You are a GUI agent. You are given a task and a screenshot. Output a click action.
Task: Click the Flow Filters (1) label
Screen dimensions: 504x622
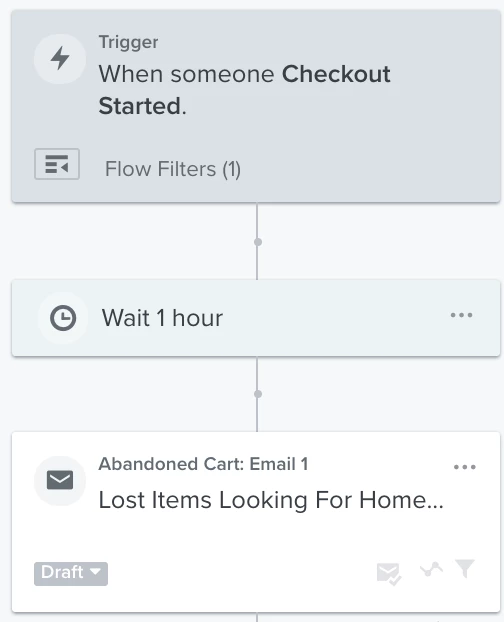click(x=173, y=169)
